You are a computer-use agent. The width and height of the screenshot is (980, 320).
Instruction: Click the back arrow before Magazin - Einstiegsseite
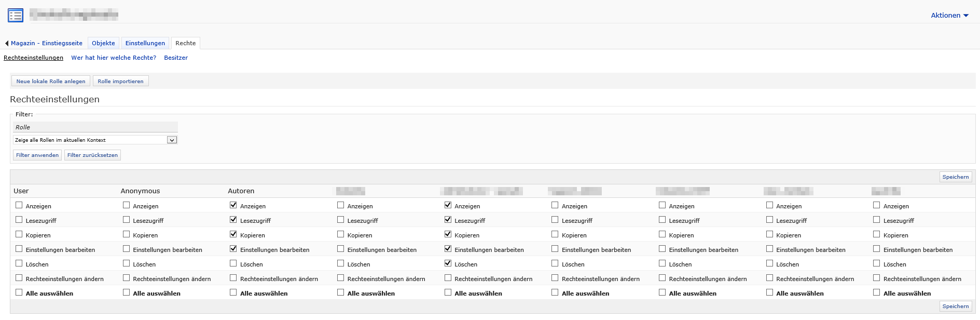pyautogui.click(x=7, y=44)
